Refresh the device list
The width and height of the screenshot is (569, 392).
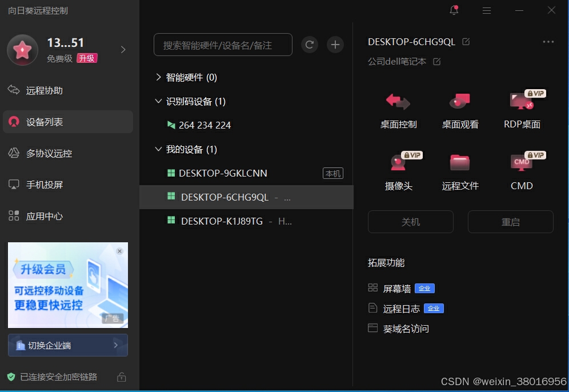point(310,45)
